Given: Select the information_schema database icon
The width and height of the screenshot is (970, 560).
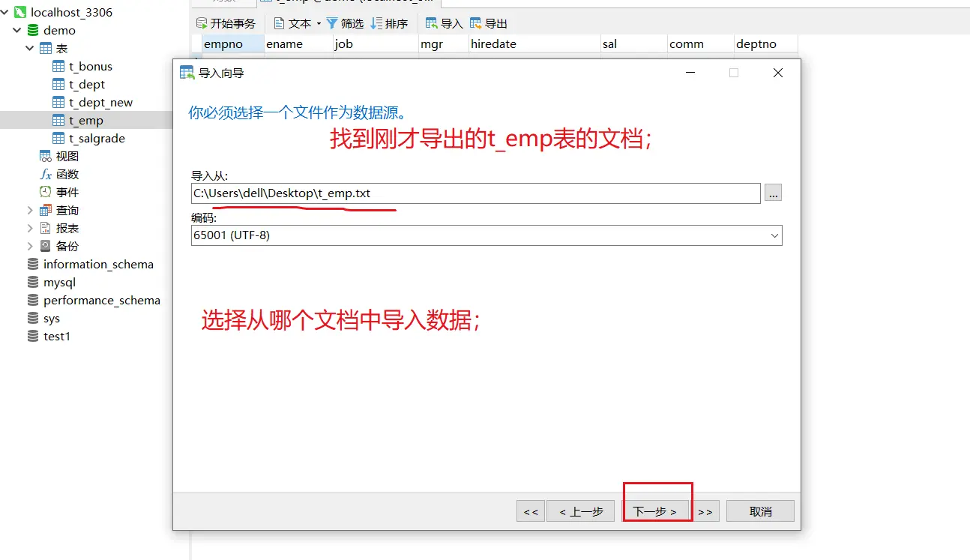Looking at the screenshot, I should pos(32,265).
